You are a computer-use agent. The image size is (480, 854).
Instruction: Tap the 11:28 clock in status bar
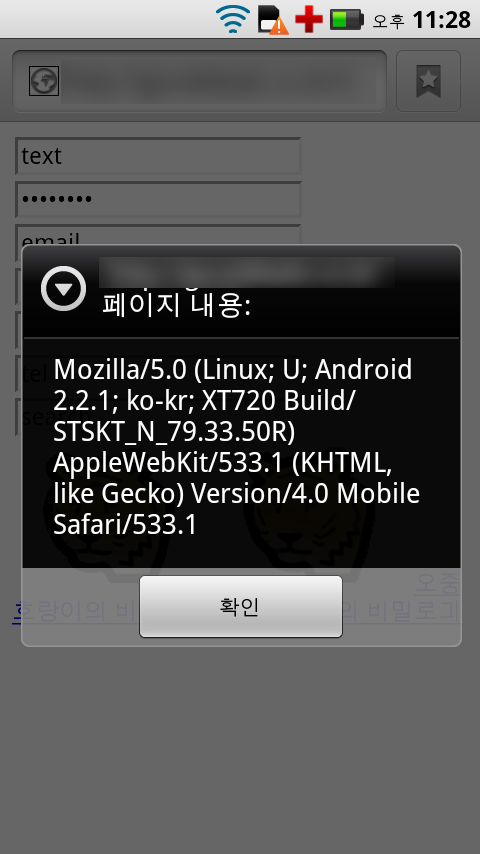(441, 20)
